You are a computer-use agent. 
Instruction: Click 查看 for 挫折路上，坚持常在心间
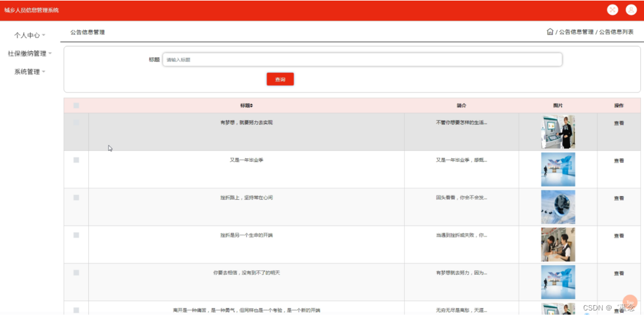[619, 198]
